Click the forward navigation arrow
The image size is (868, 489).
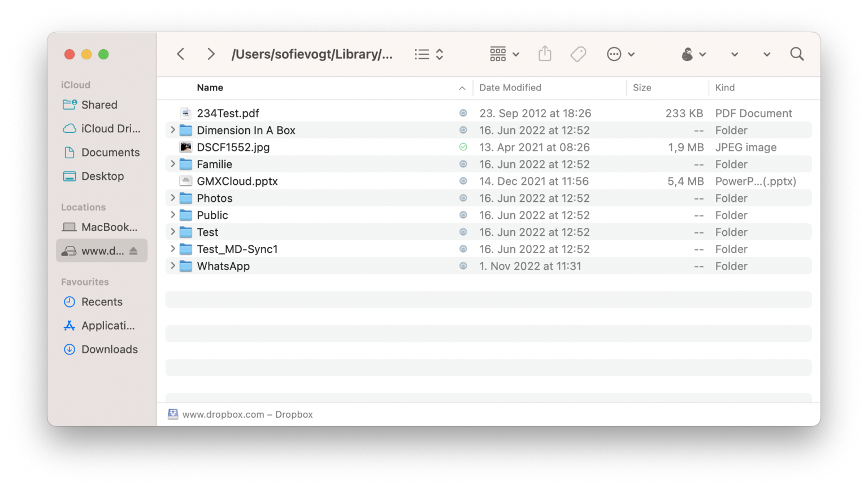point(210,54)
